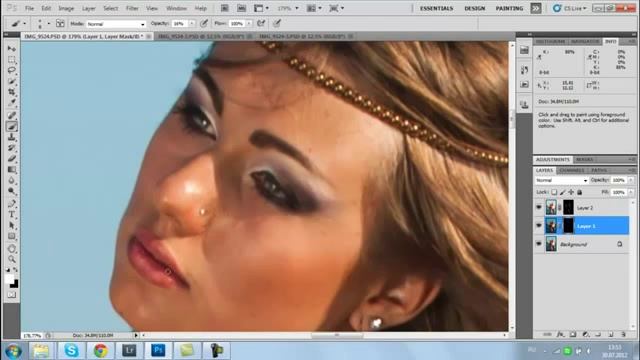Image resolution: width=640 pixels, height=360 pixels.
Task: Switch to the Histogram tab
Action: (551, 42)
